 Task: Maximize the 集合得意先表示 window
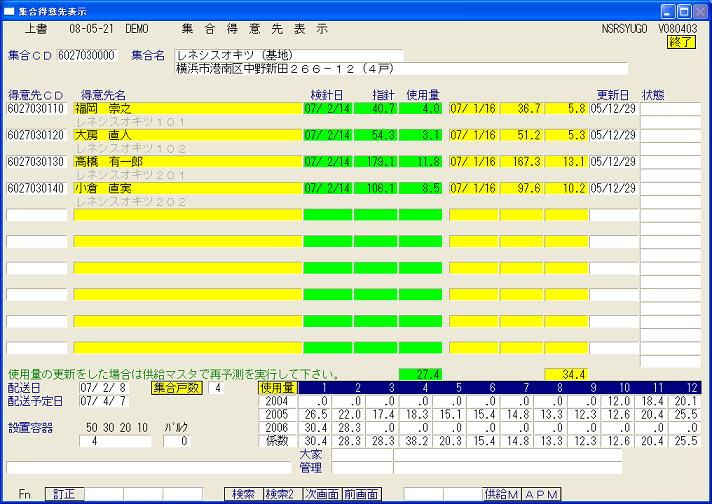coord(684,11)
